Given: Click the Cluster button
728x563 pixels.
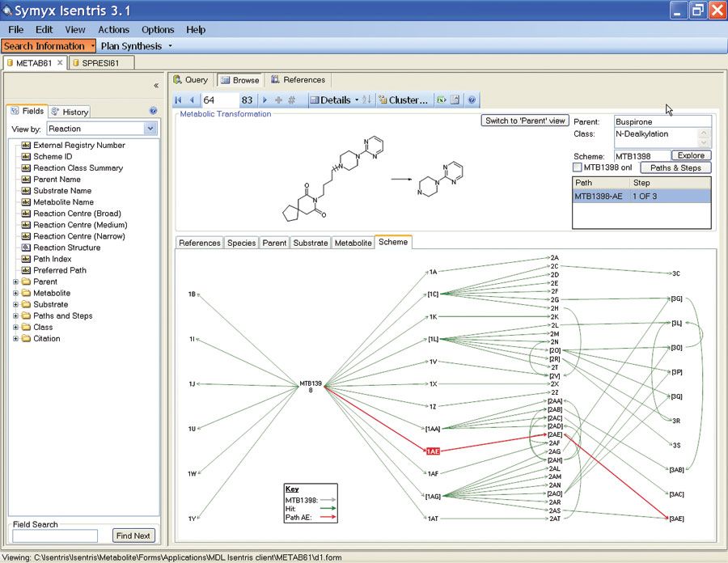Looking at the screenshot, I should pyautogui.click(x=404, y=99).
